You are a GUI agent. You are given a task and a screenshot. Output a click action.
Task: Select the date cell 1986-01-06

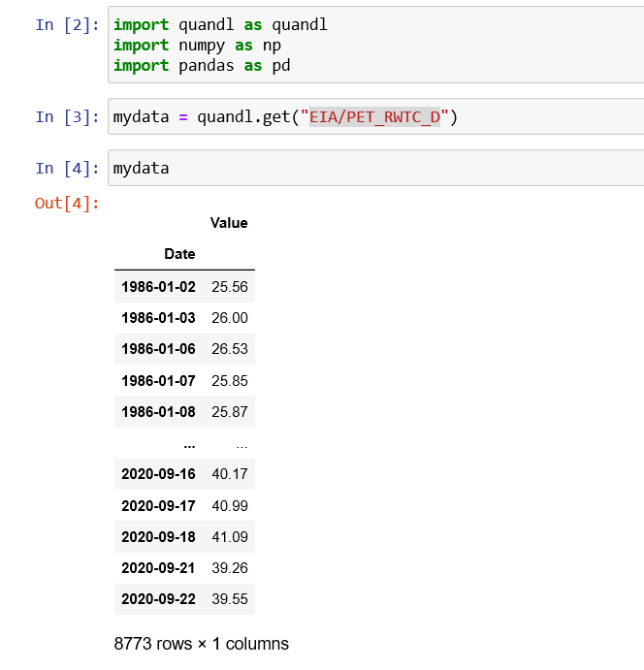(x=158, y=349)
